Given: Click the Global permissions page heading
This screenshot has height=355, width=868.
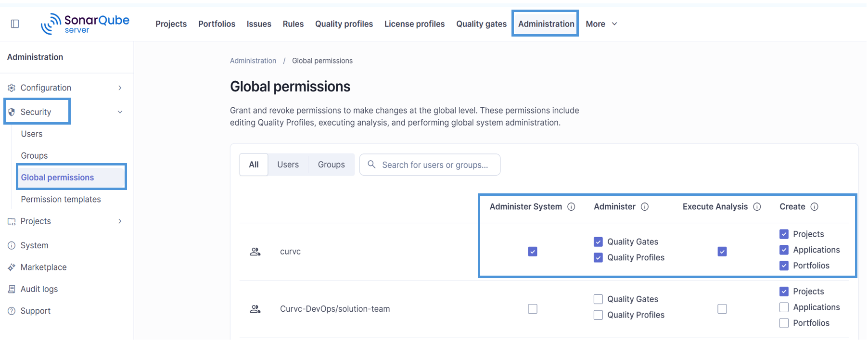Looking at the screenshot, I should pos(290,87).
